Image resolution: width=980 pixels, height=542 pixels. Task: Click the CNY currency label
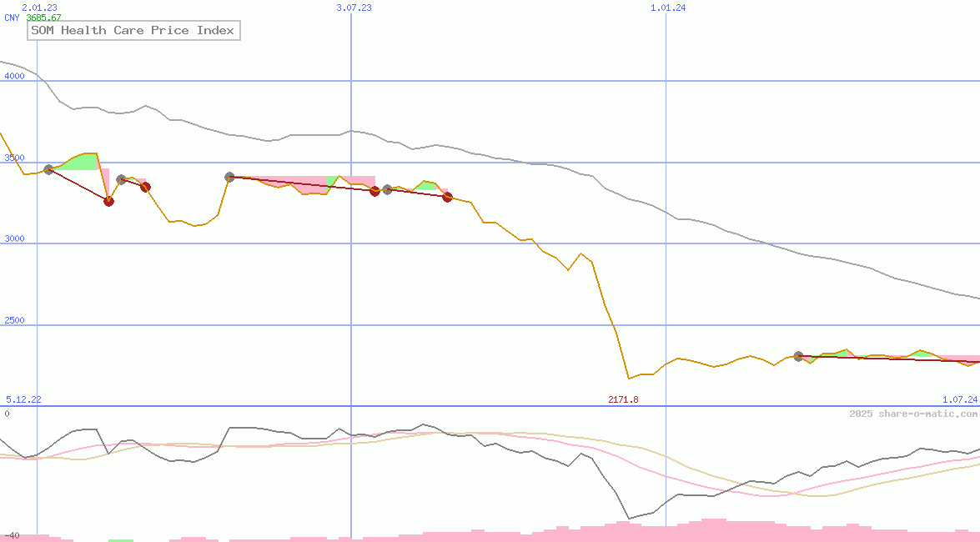click(x=12, y=18)
